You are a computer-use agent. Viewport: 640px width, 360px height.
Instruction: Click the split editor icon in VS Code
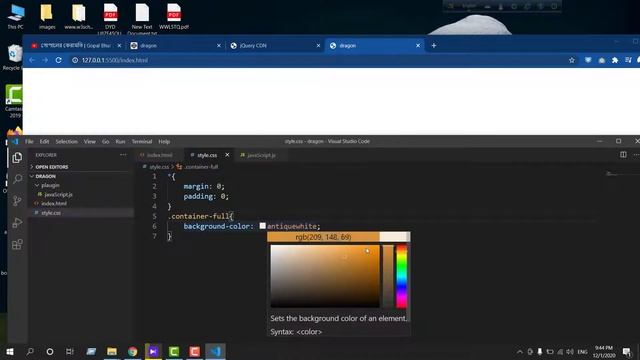[x=623, y=155]
